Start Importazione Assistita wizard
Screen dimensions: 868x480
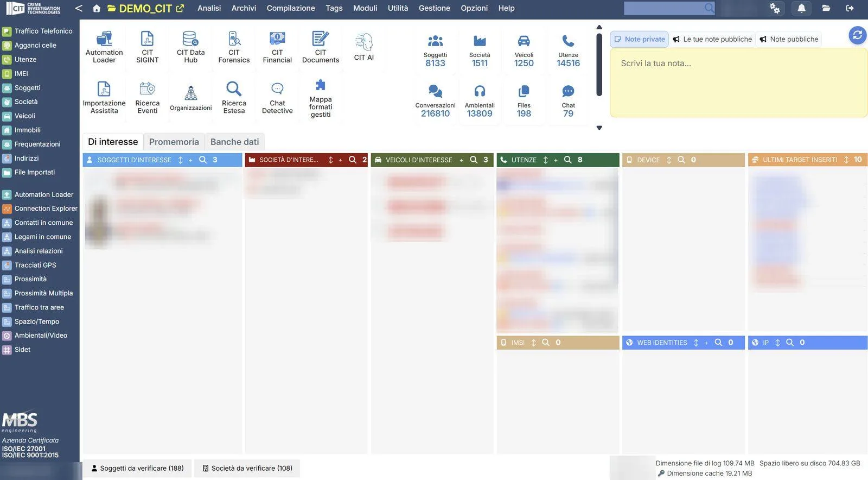(104, 98)
